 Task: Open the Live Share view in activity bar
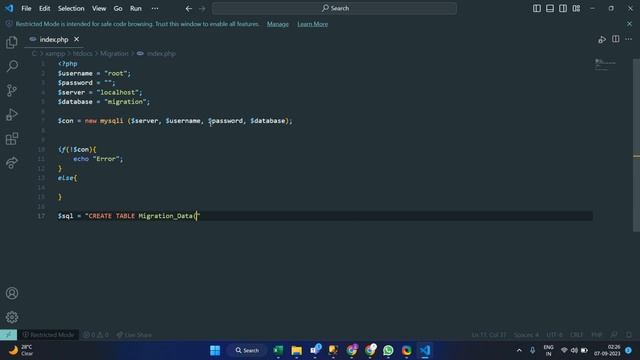tap(12, 163)
